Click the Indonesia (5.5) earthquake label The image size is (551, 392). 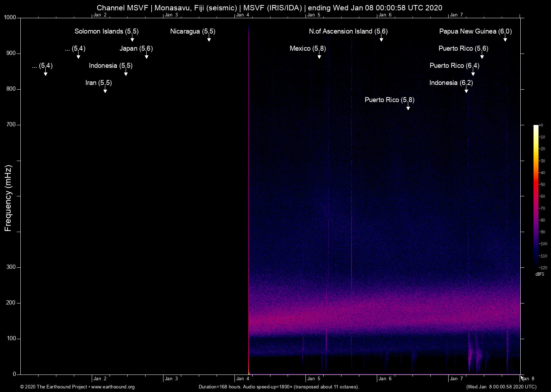pyautogui.click(x=110, y=66)
